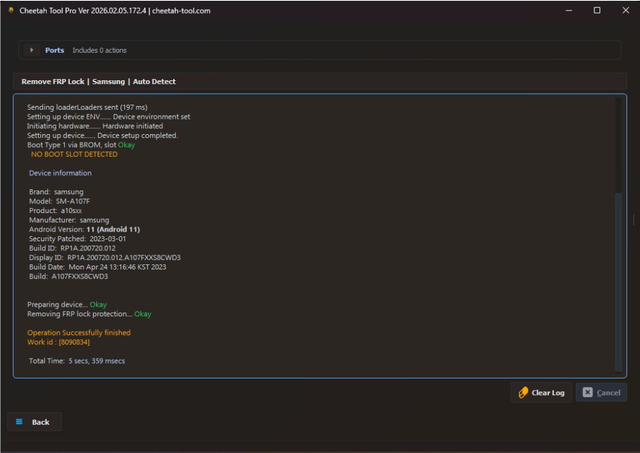
Task: Click the 'Build ID: RP1A.200720.012' line
Action: (72, 248)
